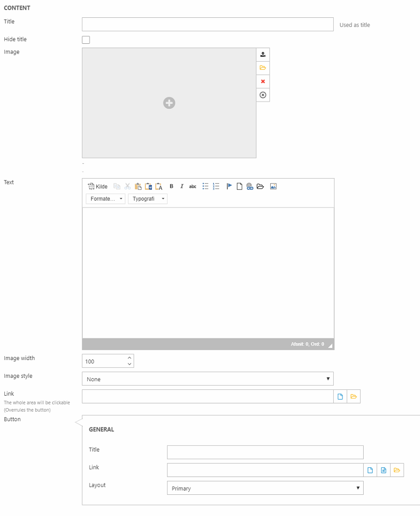
Task: Click inside the Text editor area
Action: [208, 273]
